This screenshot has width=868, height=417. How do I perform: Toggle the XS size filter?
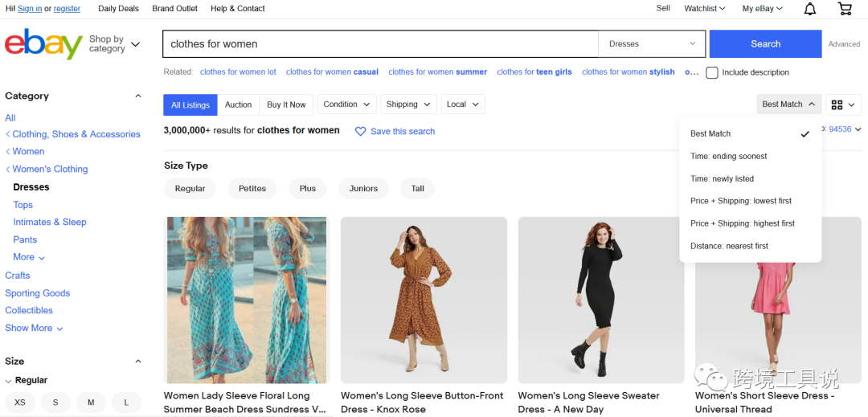[x=20, y=403]
